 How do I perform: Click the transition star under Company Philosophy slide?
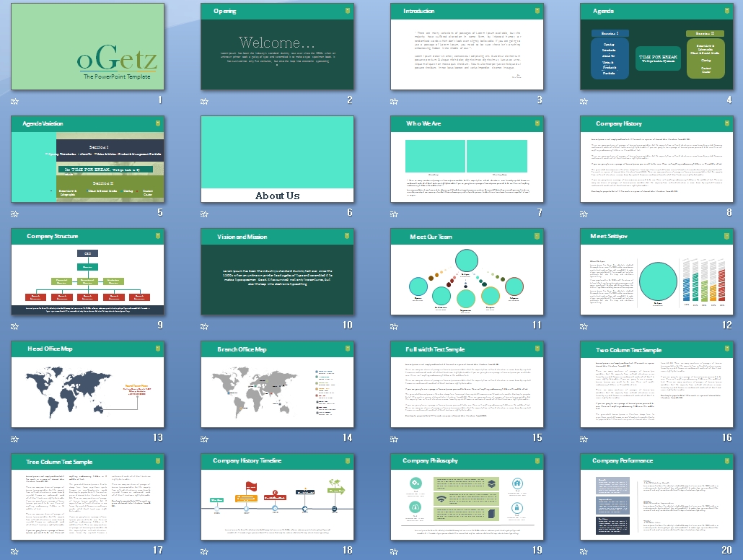[394, 552]
